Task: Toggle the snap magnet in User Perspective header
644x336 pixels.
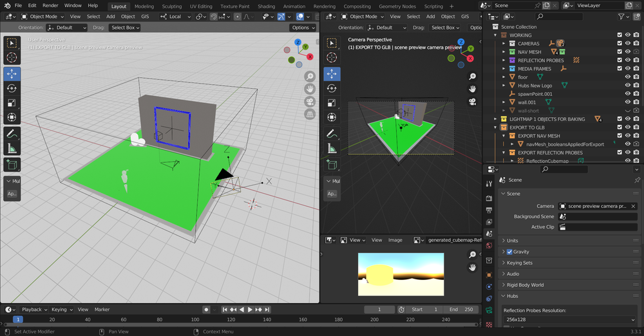Action: (213, 17)
